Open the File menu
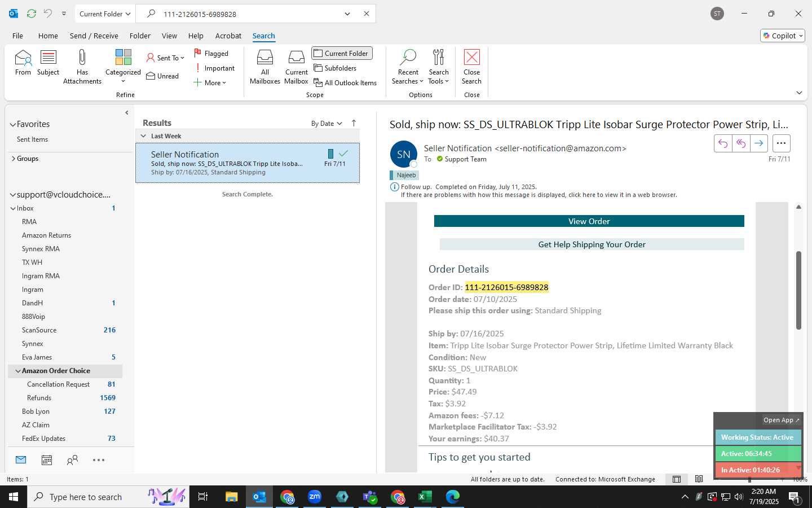This screenshot has height=508, width=812. 17,36
